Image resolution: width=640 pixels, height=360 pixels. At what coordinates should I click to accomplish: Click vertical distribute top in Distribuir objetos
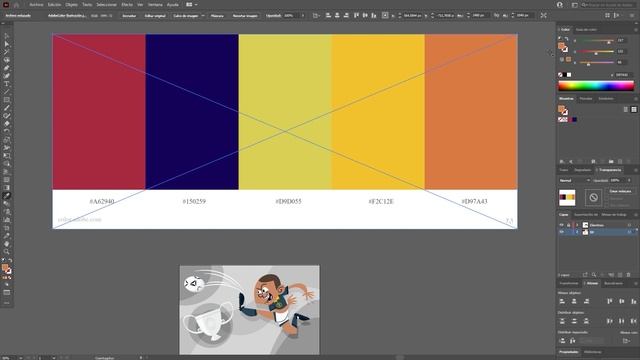pyautogui.click(x=562, y=321)
